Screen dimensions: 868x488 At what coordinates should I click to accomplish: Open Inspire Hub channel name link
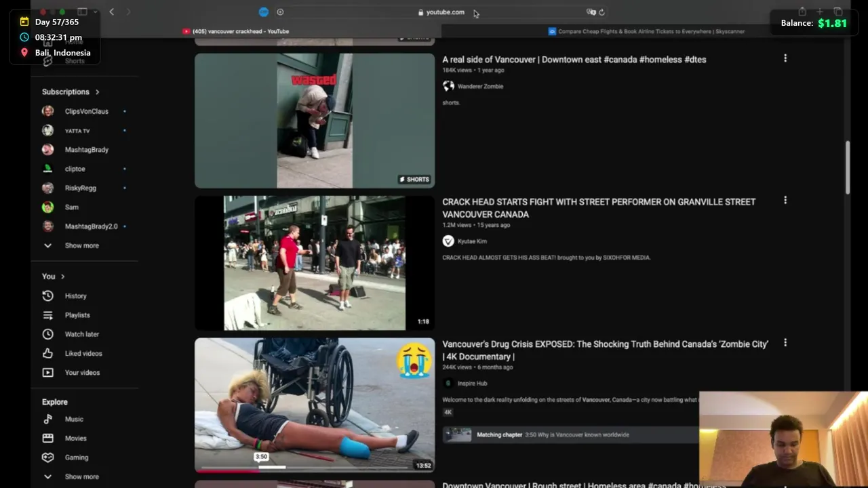[472, 384]
